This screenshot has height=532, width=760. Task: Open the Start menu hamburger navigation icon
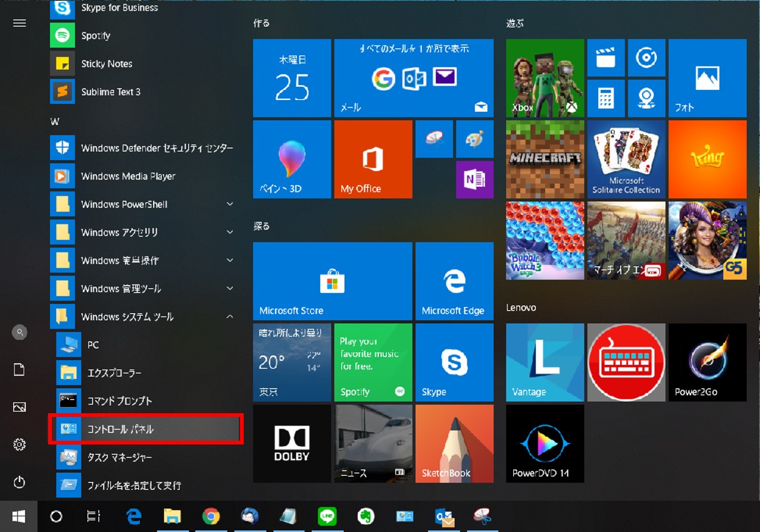pyautogui.click(x=19, y=23)
